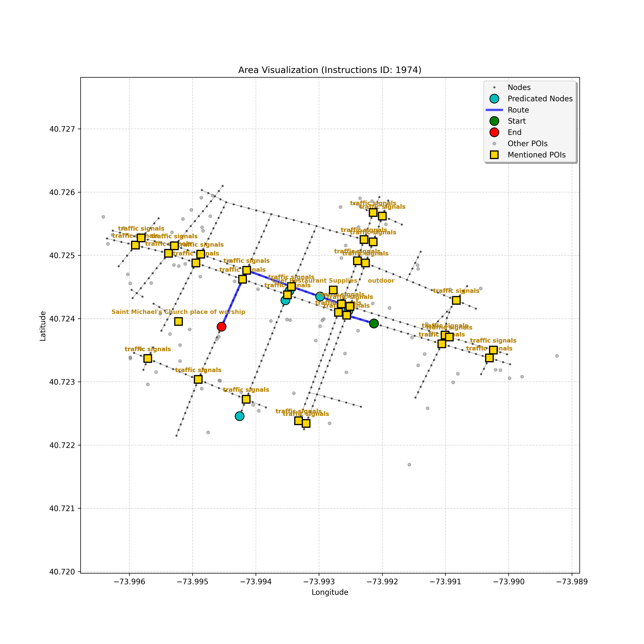Click the easternmost grey Other POI dot
The image size is (644, 644).
[x=557, y=356]
